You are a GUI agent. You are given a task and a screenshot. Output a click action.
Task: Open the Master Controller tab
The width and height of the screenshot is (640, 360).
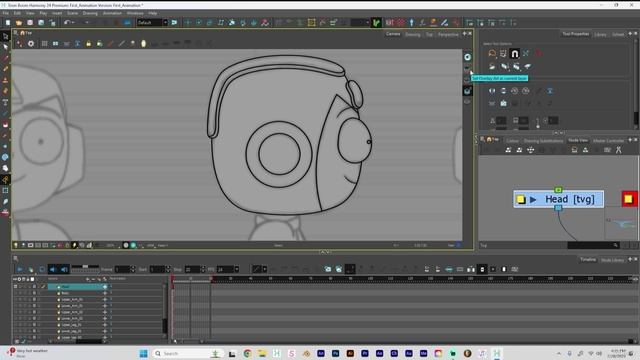click(x=608, y=140)
